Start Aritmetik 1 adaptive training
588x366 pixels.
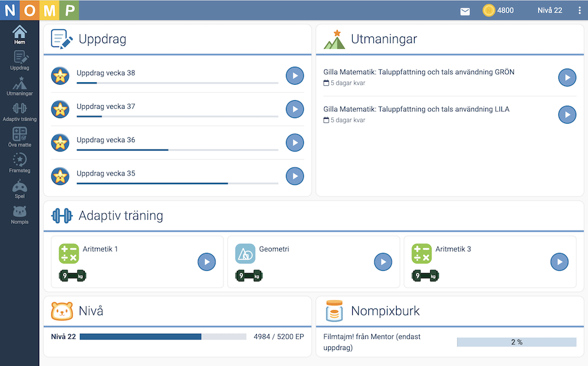[x=207, y=262]
